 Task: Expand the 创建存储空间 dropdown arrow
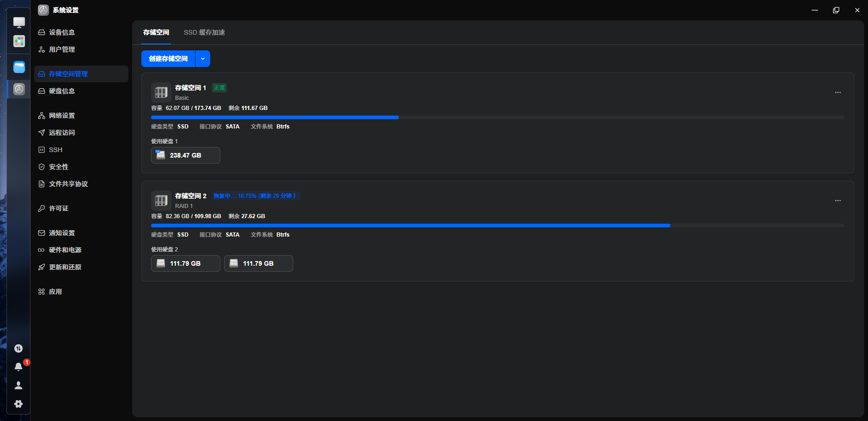point(203,59)
